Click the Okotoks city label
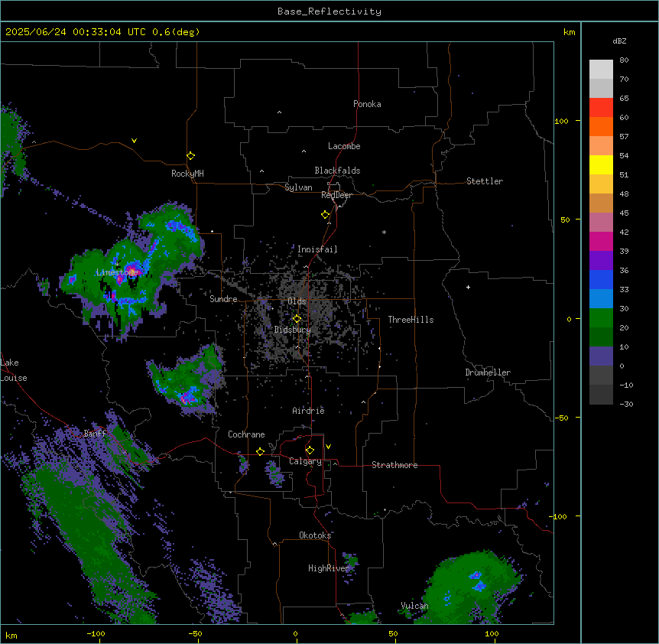659x644 pixels. pos(315,535)
